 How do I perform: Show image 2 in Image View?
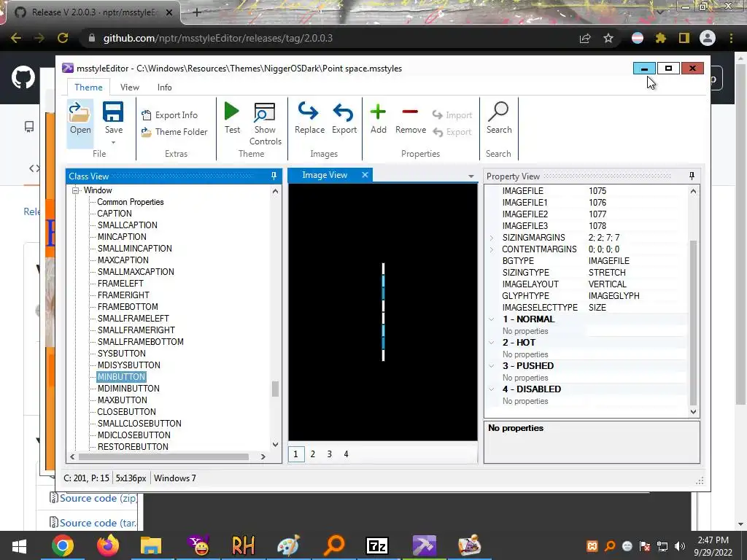click(312, 454)
